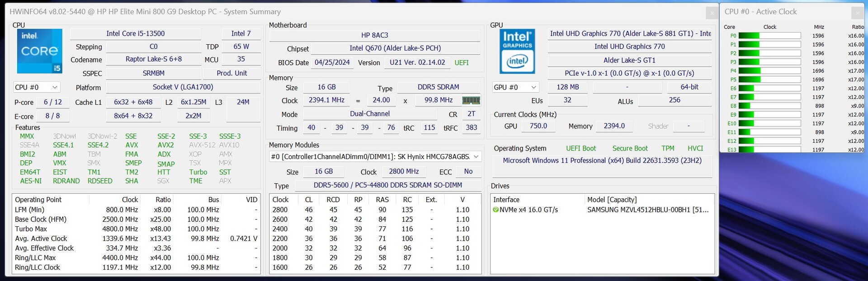Click the green check icon next to NVMe drive

(x=496, y=210)
